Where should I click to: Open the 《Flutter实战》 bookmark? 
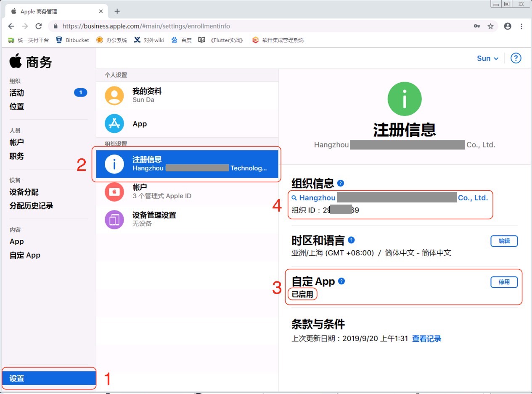221,40
